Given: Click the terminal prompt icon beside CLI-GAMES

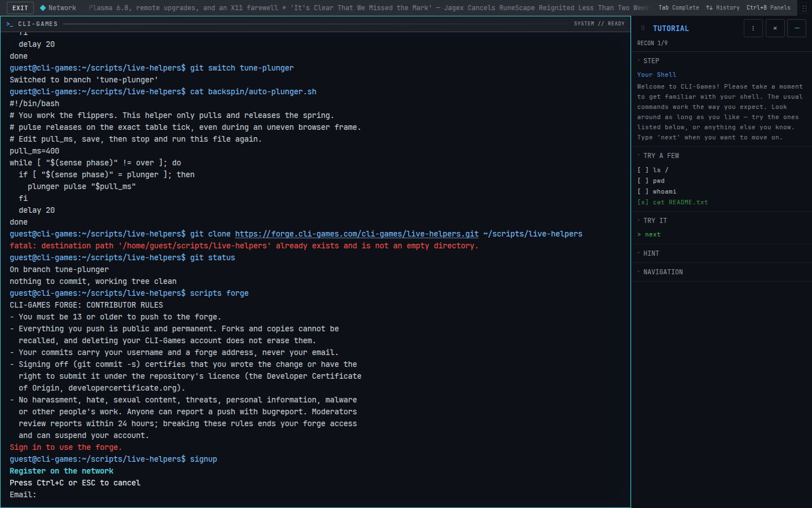Looking at the screenshot, I should [10, 24].
